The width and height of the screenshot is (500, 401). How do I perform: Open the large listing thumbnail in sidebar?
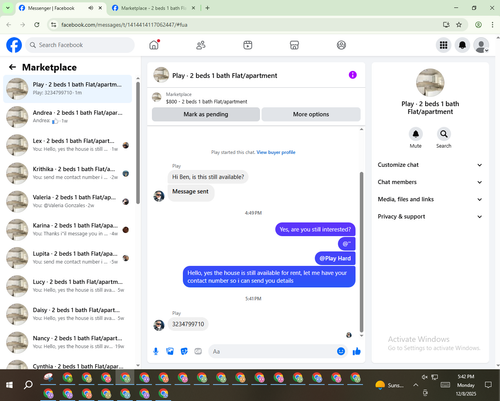point(430,83)
